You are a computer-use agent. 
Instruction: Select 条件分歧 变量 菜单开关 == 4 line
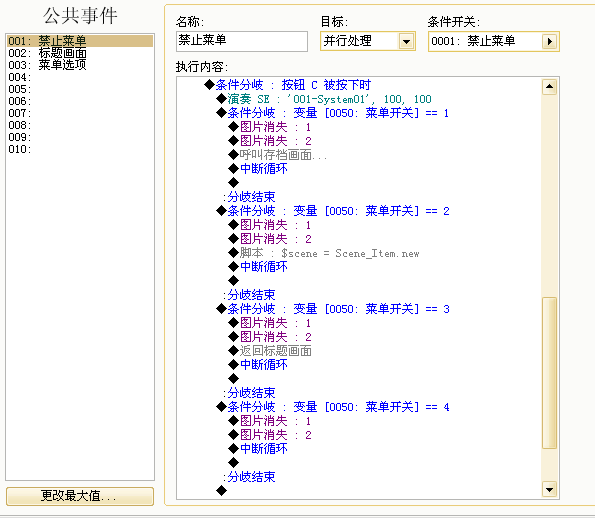click(332, 407)
